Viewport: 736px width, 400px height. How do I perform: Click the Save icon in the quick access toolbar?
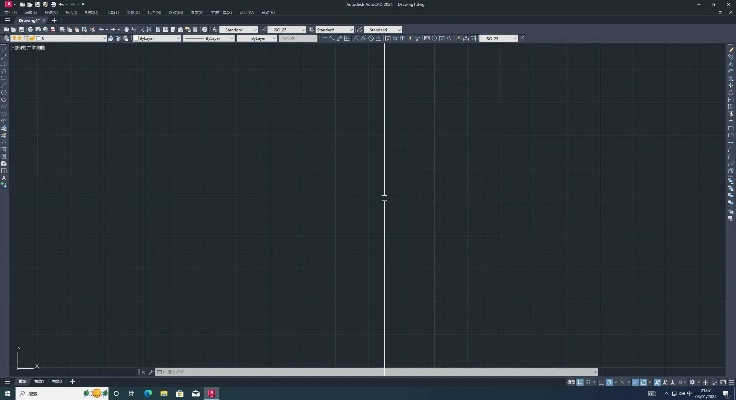click(x=36, y=5)
